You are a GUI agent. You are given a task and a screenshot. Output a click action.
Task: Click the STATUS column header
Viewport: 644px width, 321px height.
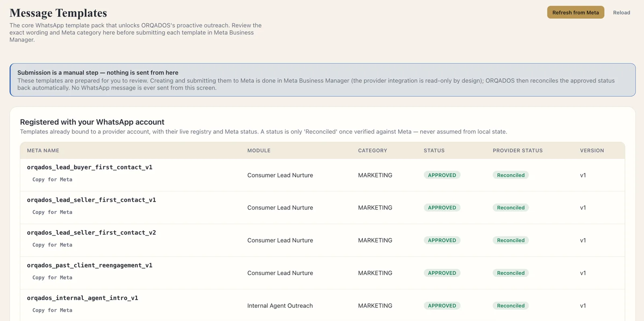(x=434, y=150)
